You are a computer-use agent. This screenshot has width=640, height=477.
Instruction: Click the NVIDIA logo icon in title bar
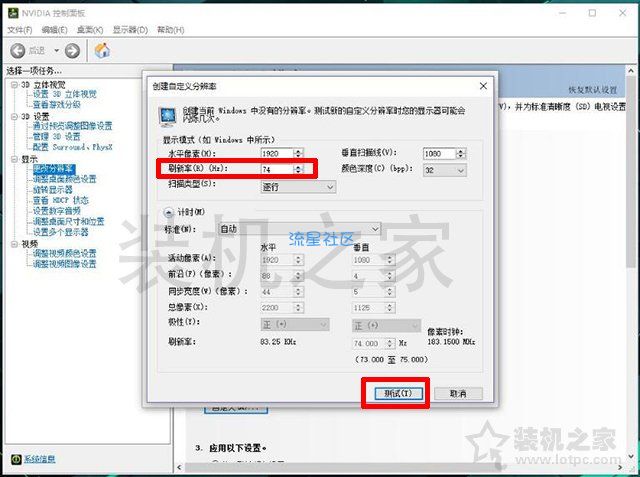[13, 13]
